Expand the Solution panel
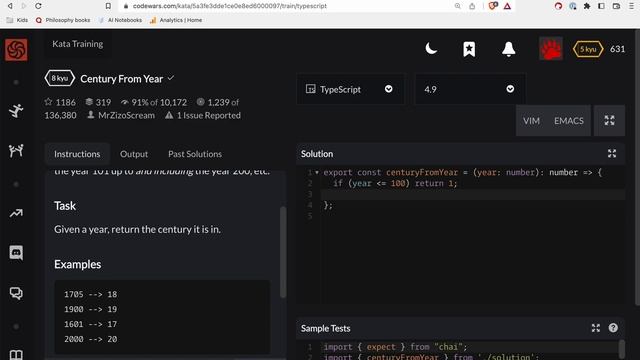Image resolution: width=640 pixels, height=360 pixels. (x=612, y=153)
